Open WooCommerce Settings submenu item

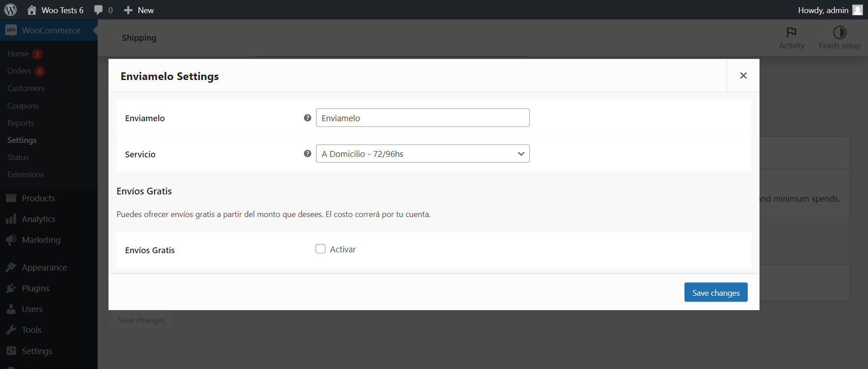[x=22, y=140]
